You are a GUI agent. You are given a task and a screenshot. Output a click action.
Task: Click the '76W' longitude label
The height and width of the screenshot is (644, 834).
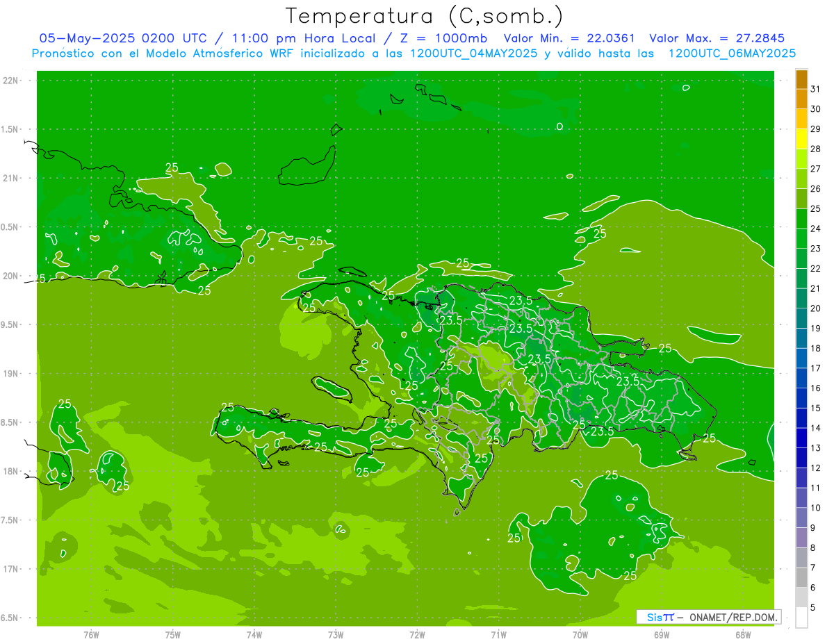click(x=91, y=636)
